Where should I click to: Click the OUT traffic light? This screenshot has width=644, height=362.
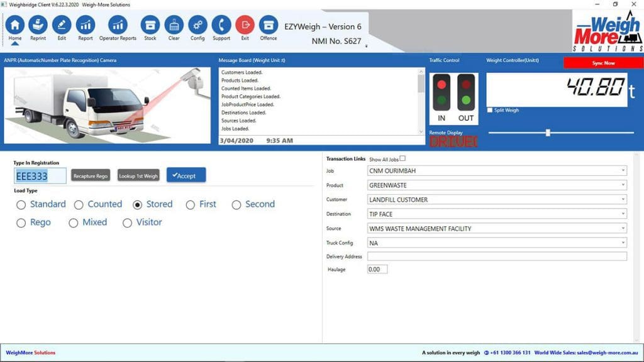pos(466,92)
